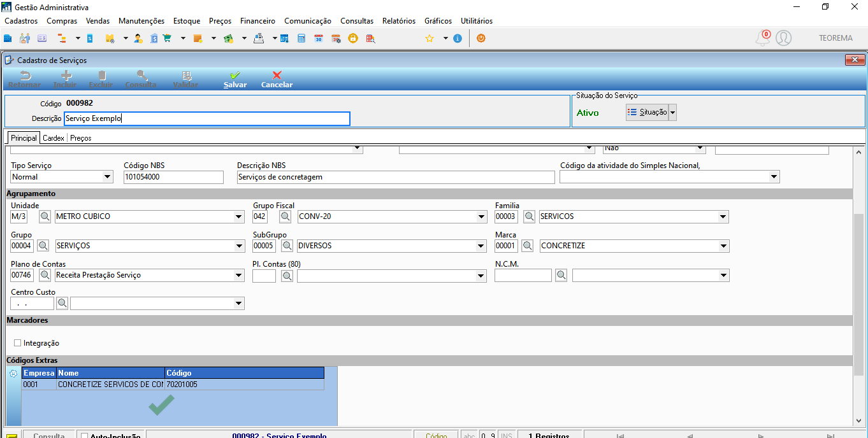The width and height of the screenshot is (868, 438).
Task: Open the N.C.M. lookup magnifier
Action: (561, 275)
